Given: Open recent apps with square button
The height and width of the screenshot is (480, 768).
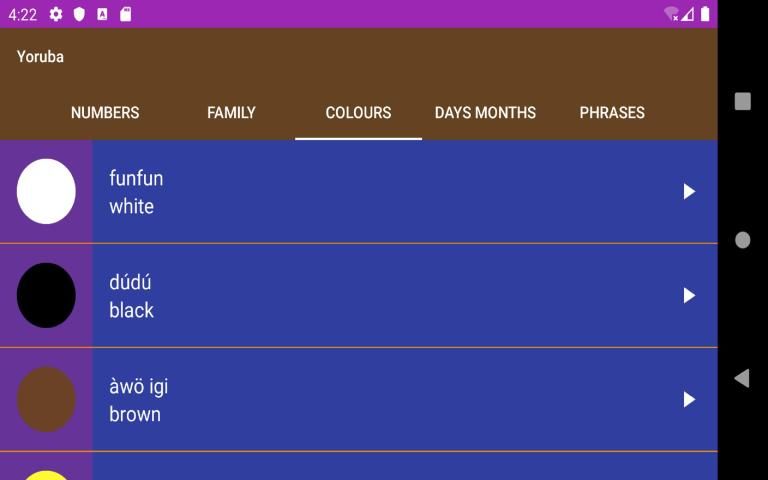Looking at the screenshot, I should point(742,101).
